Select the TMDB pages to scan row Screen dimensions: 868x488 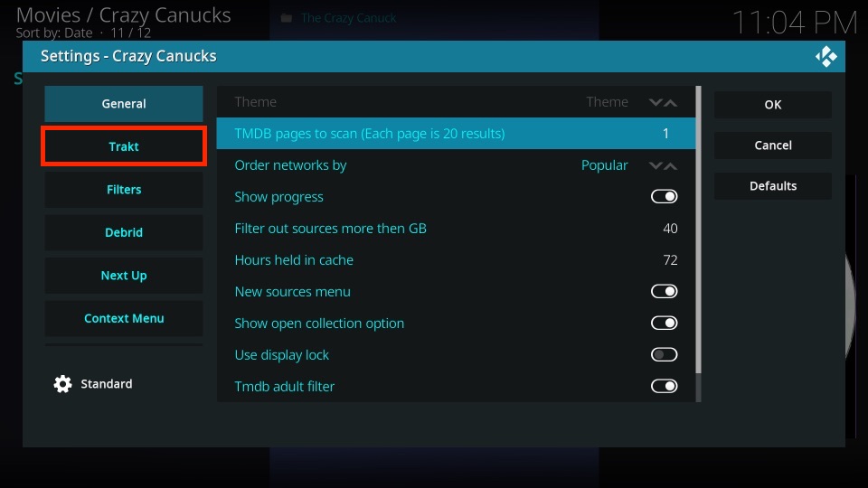456,134
